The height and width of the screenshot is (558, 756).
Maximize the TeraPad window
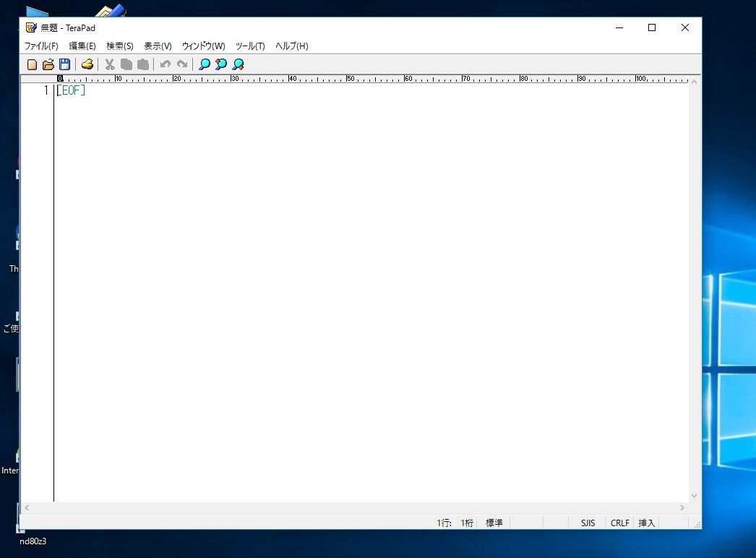[652, 27]
